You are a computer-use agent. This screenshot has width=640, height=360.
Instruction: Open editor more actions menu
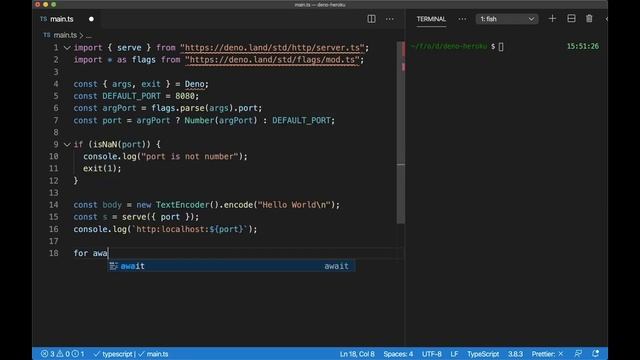click(x=390, y=19)
